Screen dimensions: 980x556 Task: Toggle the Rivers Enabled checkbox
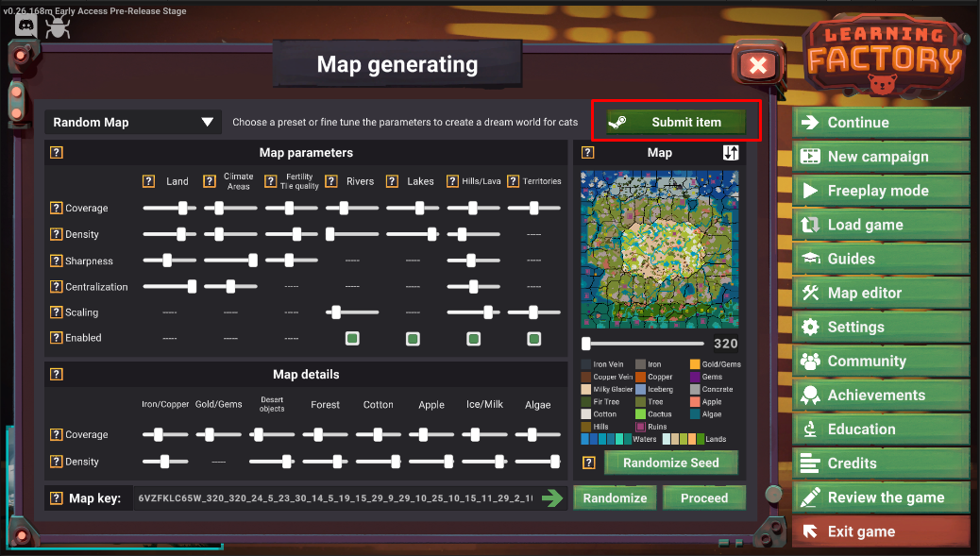tap(352, 339)
